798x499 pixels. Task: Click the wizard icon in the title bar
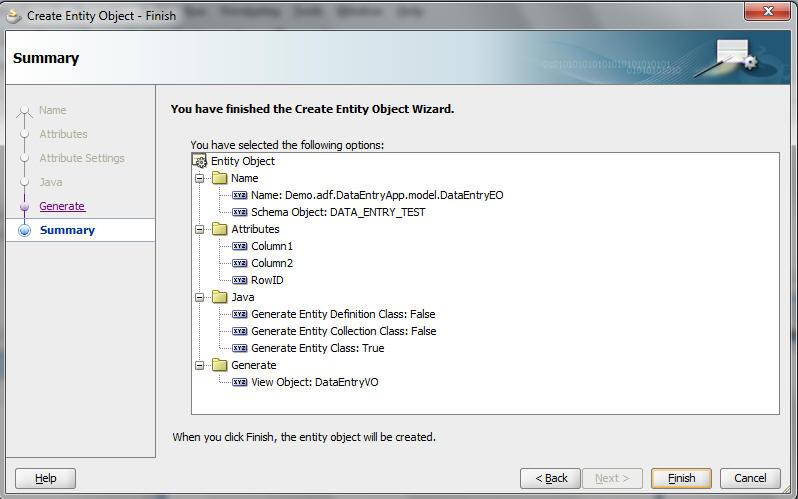click(x=14, y=16)
